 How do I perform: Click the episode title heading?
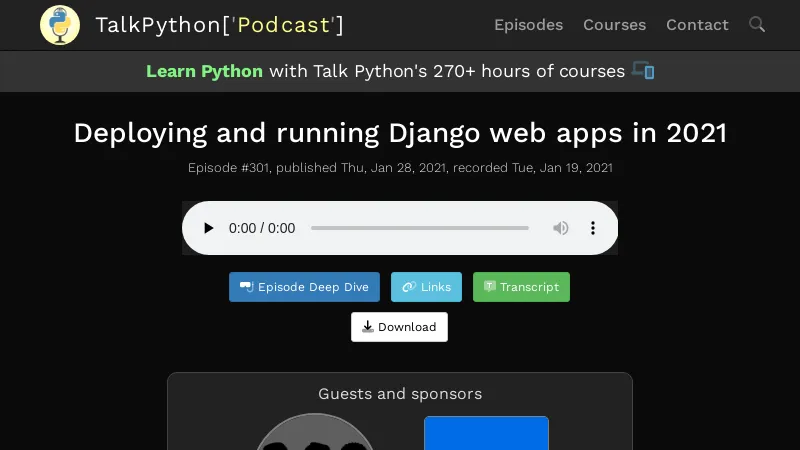coord(400,133)
